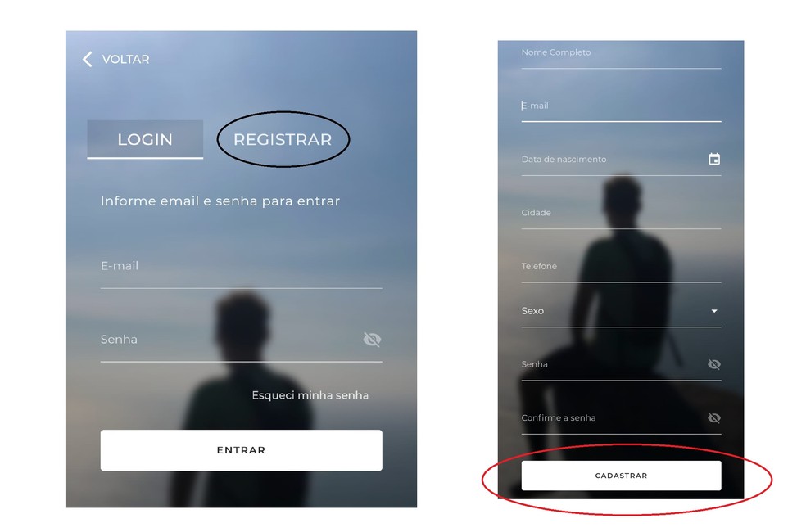
Task: Toggle password visibility in login Senha field
Action: pos(372,340)
